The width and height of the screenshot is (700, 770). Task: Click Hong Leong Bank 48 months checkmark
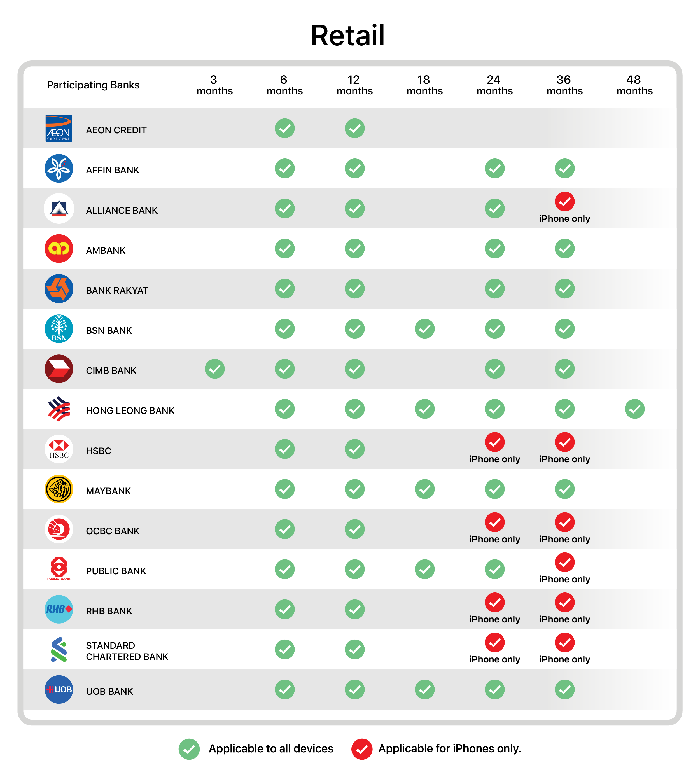coord(635,409)
